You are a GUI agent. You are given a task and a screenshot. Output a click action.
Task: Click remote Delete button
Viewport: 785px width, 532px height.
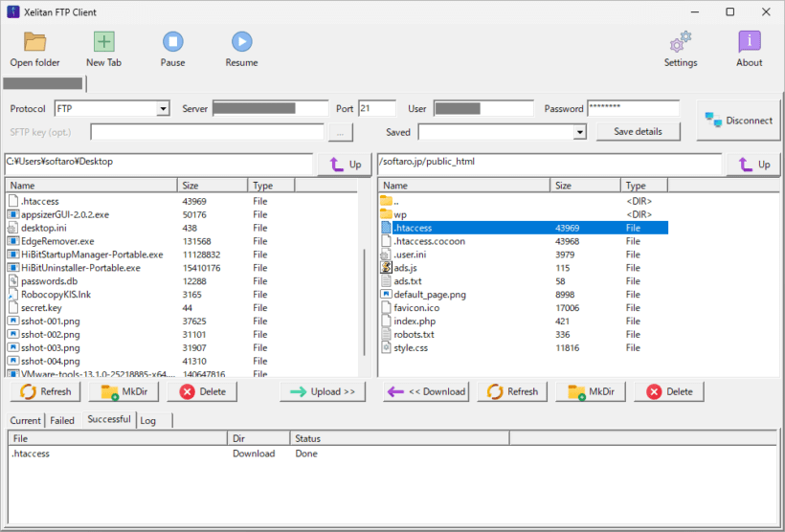[x=669, y=391]
